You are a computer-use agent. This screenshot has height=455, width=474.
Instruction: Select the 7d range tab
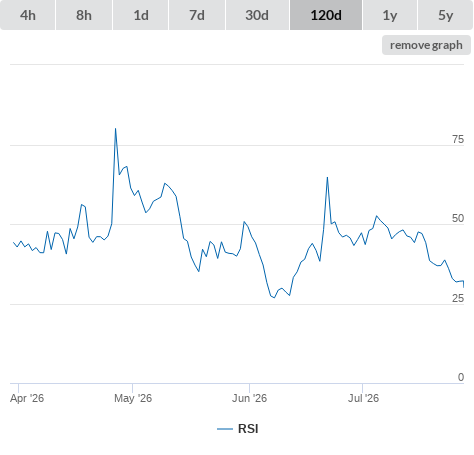point(197,15)
